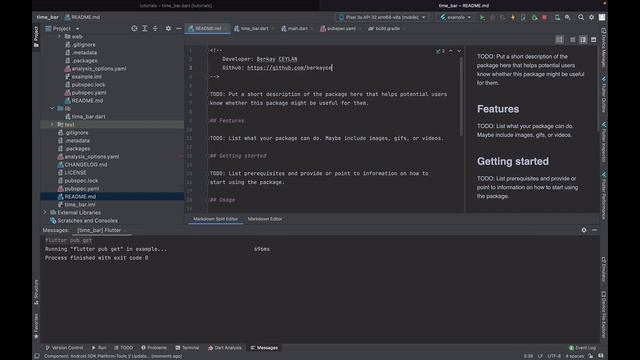Image resolution: width=640 pixels, height=360 pixels.
Task: Open Device Manager side stripe tab
Action: click(604, 47)
